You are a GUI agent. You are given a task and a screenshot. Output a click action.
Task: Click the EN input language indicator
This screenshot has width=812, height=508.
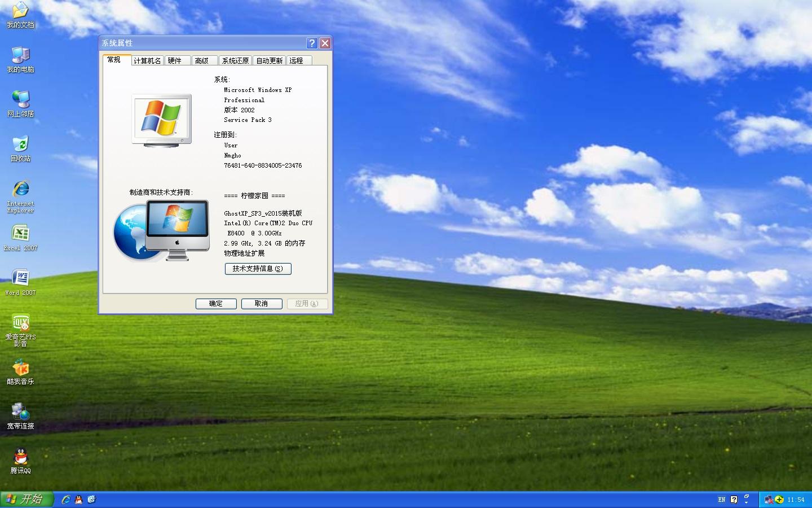[722, 500]
